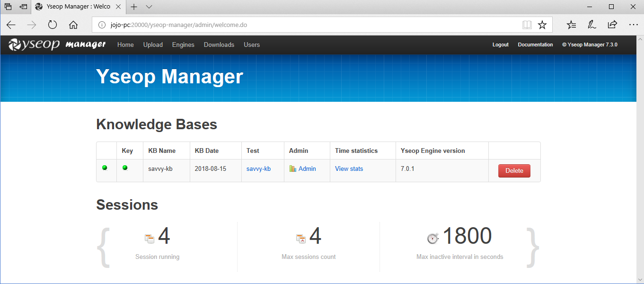Image resolution: width=644 pixels, height=284 pixels.
Task: Click the vertical scrollbar up arrow
Action: point(640,39)
